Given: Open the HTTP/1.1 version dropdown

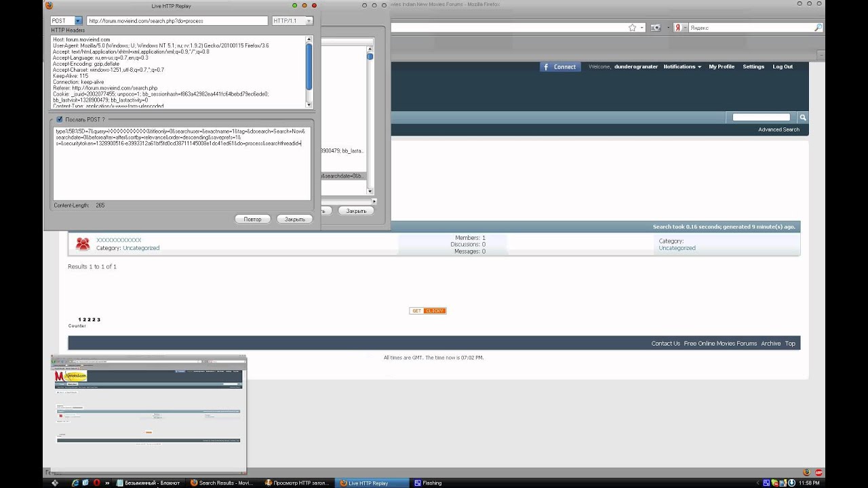Looking at the screenshot, I should (292, 21).
